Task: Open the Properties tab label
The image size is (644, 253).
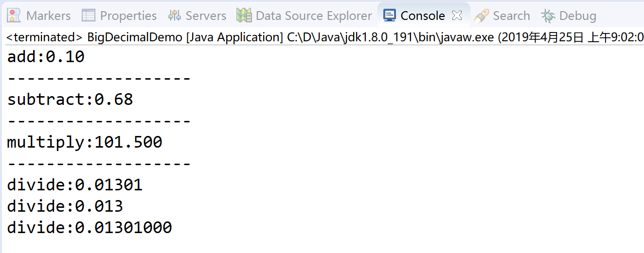Action: pos(128,16)
